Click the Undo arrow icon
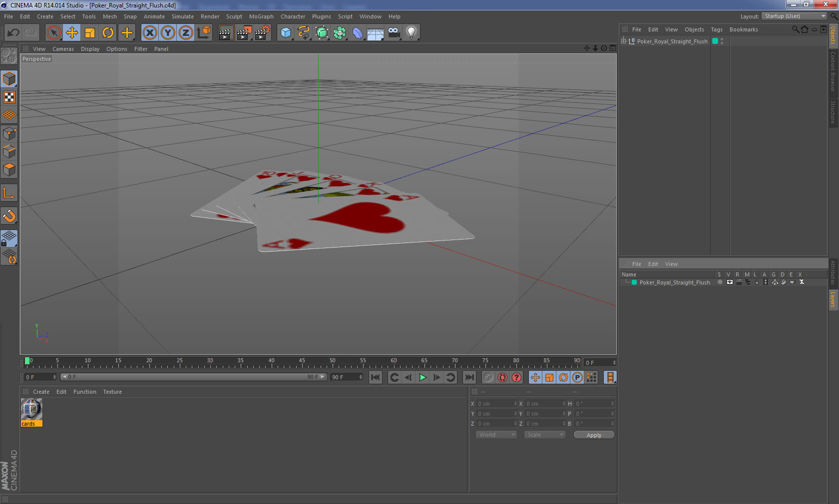 click(x=13, y=33)
